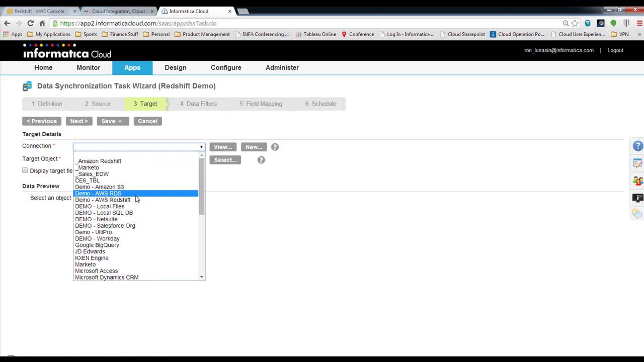Close the Cloud Integration browser tab

[152, 11]
